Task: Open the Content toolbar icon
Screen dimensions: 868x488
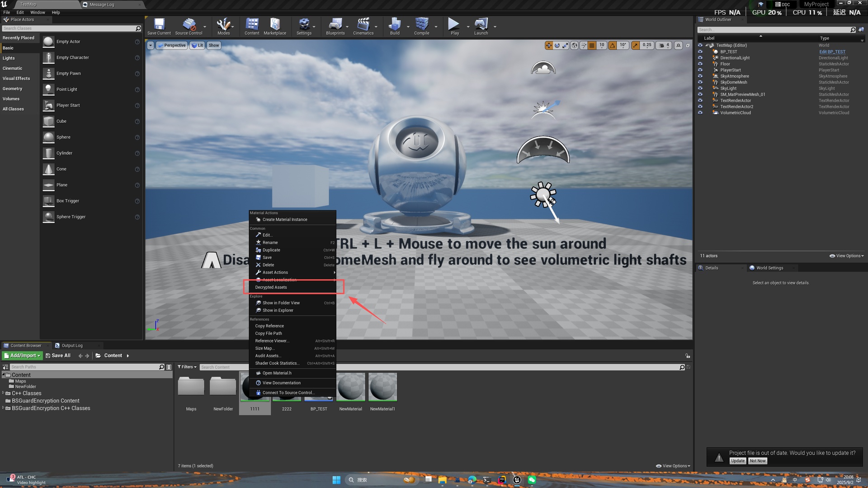Action: click(x=252, y=26)
